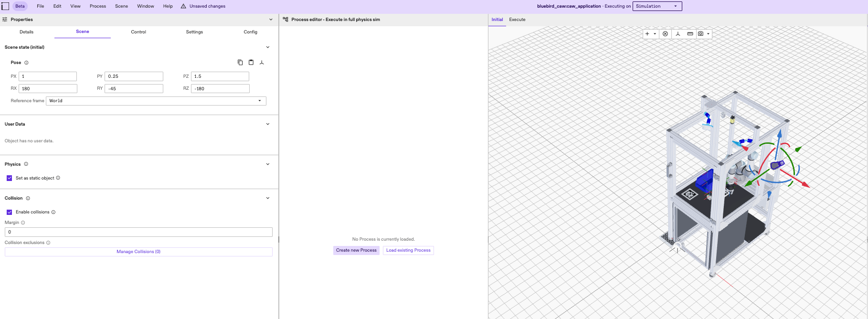
Task: Click the camera icon in viewport toolbar
Action: [700, 34]
